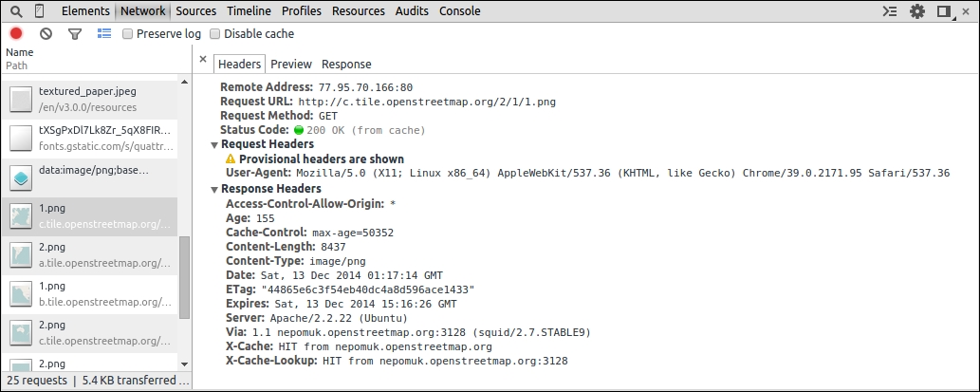Image resolution: width=980 pixels, height=392 pixels.
Task: Change the DevTools dock side icon
Action: pos(944,11)
